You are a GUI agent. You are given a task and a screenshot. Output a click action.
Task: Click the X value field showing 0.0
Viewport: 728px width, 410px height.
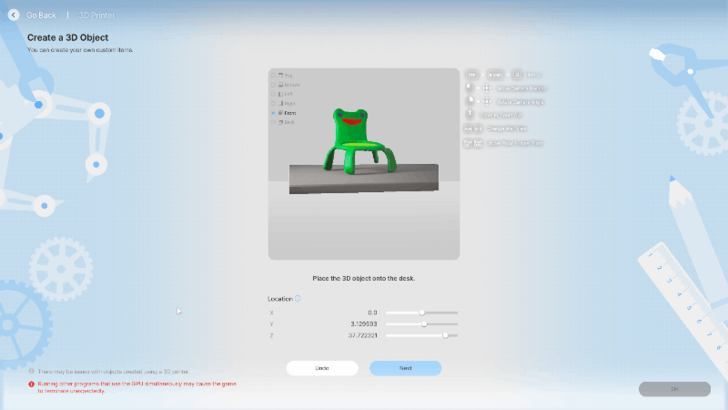click(372, 312)
